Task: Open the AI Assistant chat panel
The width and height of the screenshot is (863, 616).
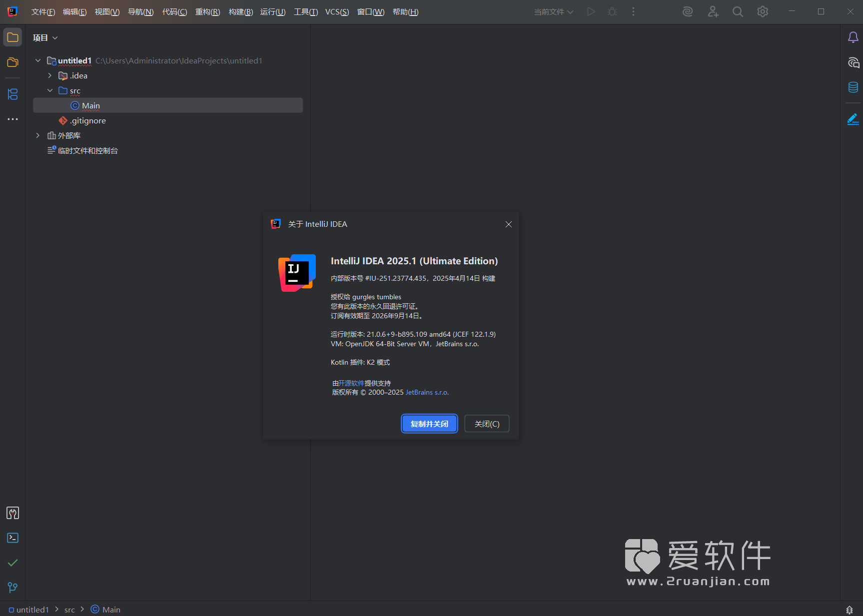Action: [x=853, y=62]
